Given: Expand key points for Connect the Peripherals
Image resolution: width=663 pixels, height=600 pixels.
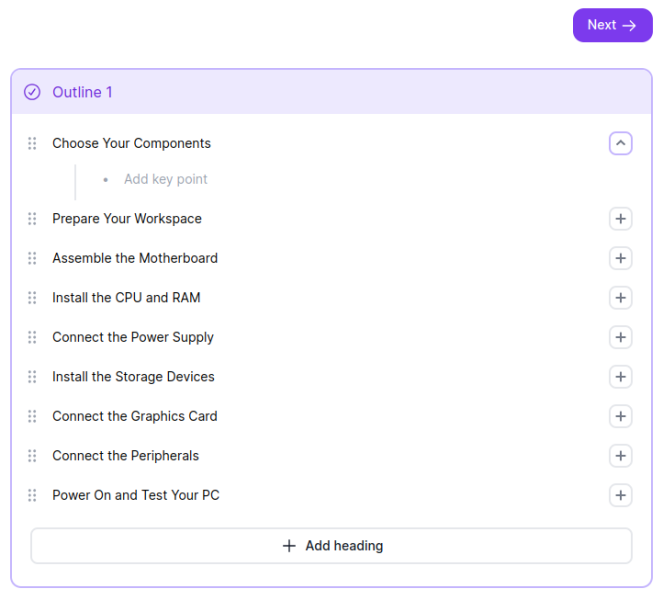Looking at the screenshot, I should pyautogui.click(x=620, y=456).
